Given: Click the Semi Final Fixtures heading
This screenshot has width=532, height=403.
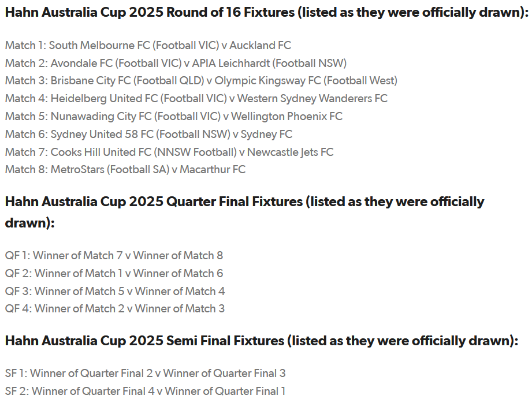Looking at the screenshot, I should (262, 341).
